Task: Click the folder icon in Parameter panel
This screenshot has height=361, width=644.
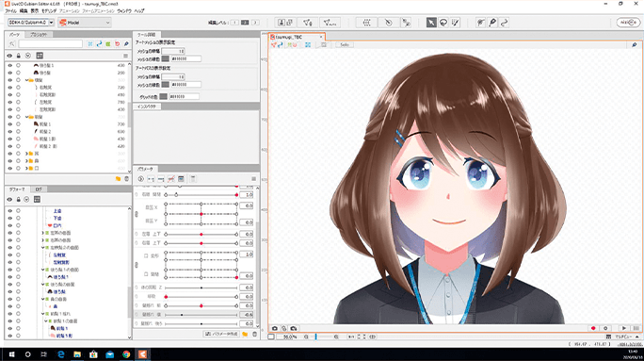Action: pyautogui.click(x=245, y=335)
